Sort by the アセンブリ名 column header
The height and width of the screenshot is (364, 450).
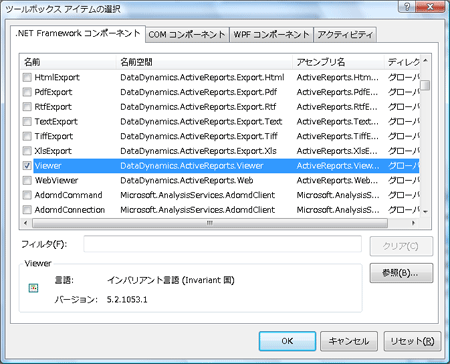pos(338,62)
